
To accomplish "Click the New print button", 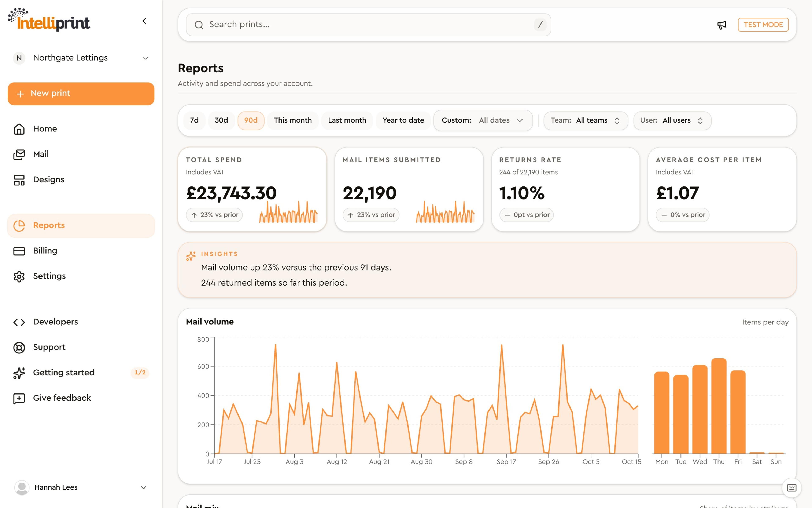I will 81,94.
